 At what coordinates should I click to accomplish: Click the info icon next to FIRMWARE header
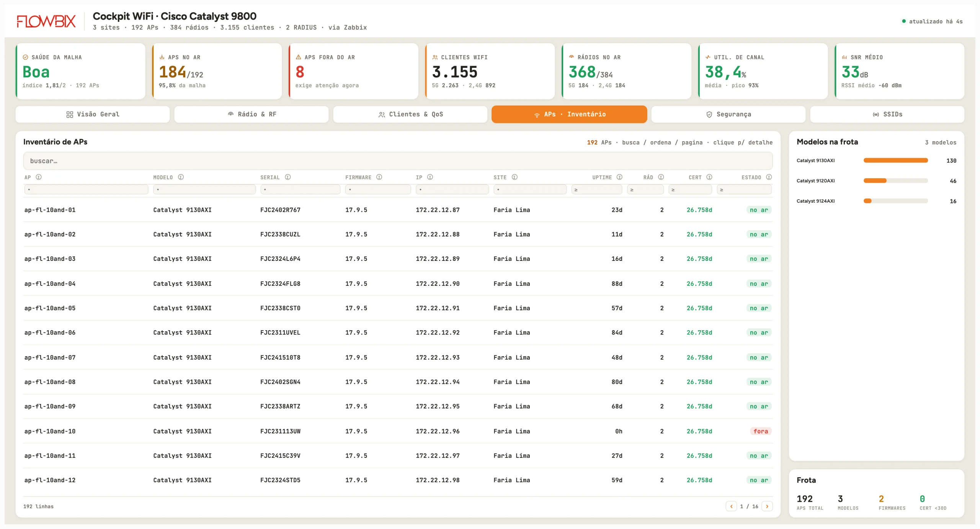pos(379,177)
